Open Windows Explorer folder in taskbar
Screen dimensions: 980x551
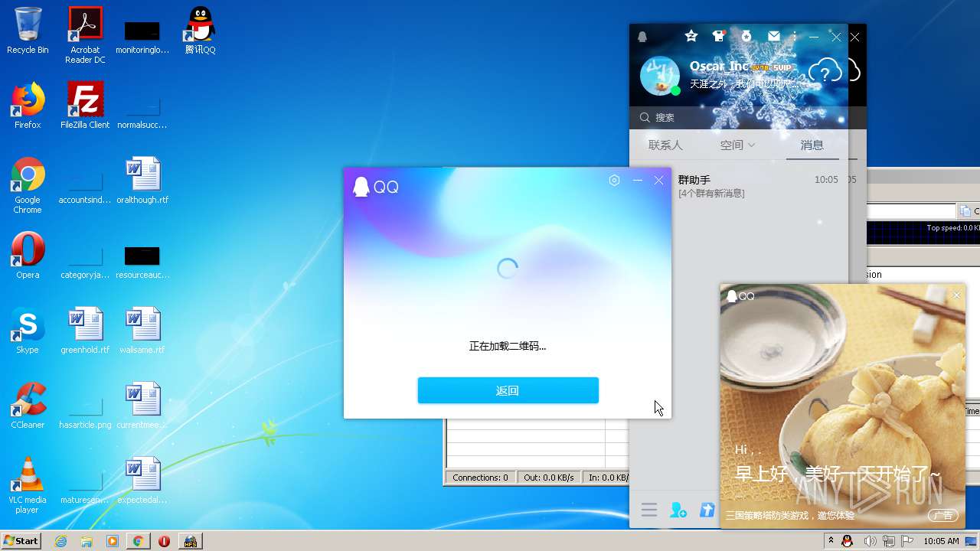pyautogui.click(x=87, y=541)
